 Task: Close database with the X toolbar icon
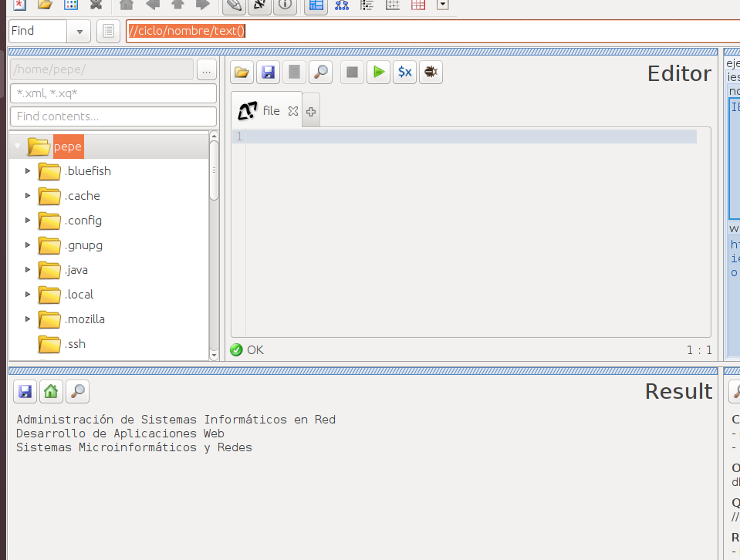(x=96, y=5)
